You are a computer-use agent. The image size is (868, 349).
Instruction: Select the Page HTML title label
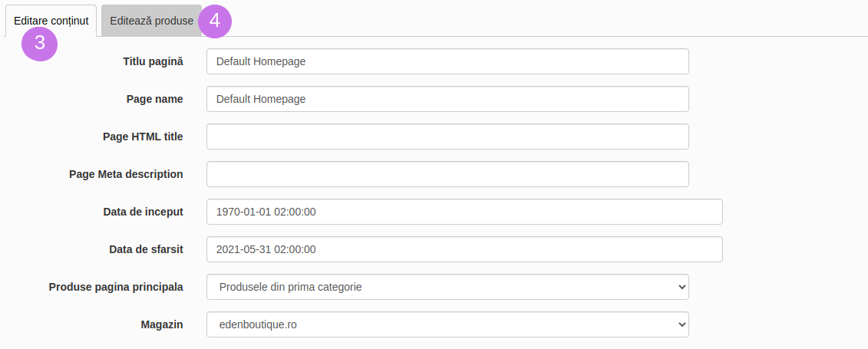pos(143,137)
